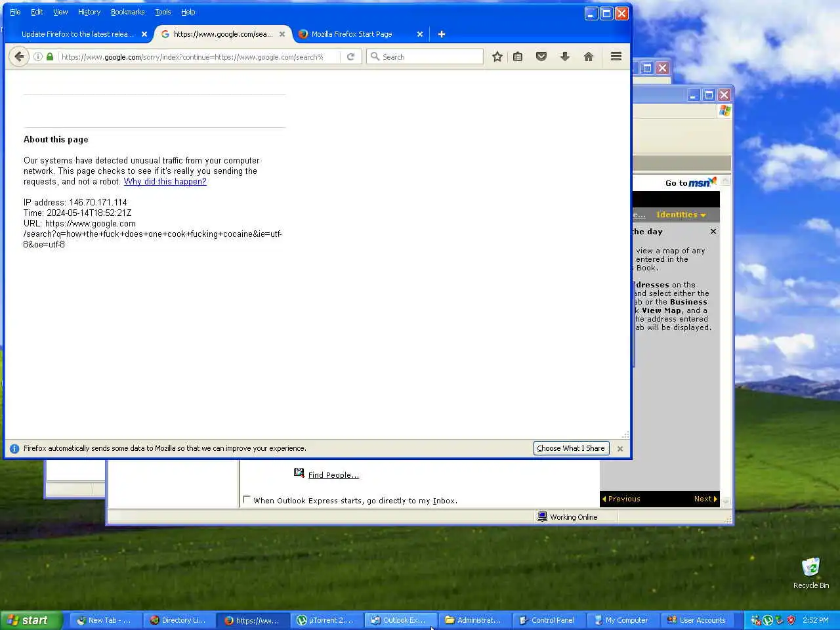840x630 pixels.
Task: Open a new Firefox tab with plus
Action: tap(442, 34)
